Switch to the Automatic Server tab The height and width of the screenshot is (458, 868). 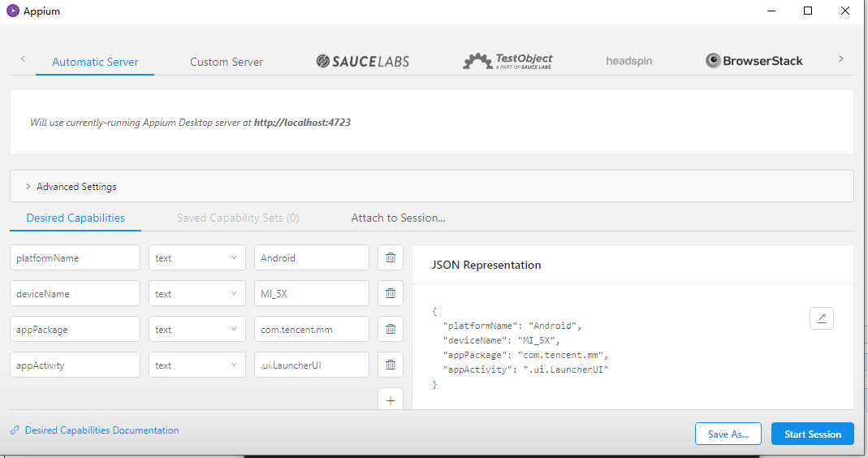tap(95, 62)
